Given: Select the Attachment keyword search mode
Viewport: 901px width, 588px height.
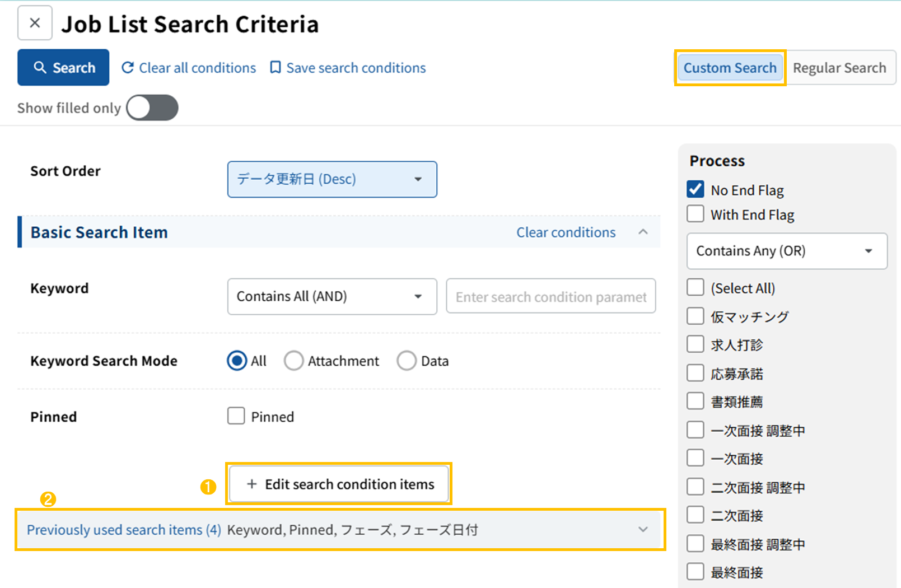Looking at the screenshot, I should tap(293, 361).
